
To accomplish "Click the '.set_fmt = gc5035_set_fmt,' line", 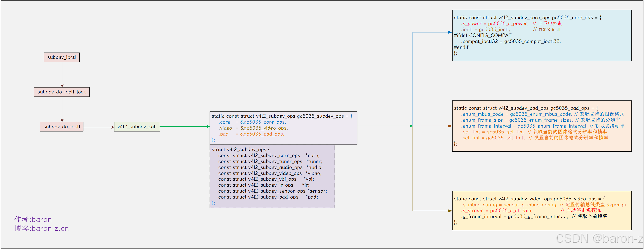I will coord(535,138).
